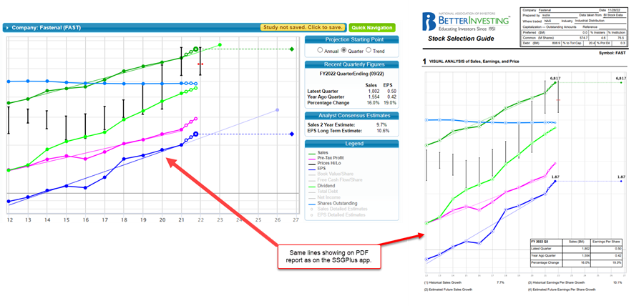
Task: Open the Quick Navigation button
Action: coord(372,27)
